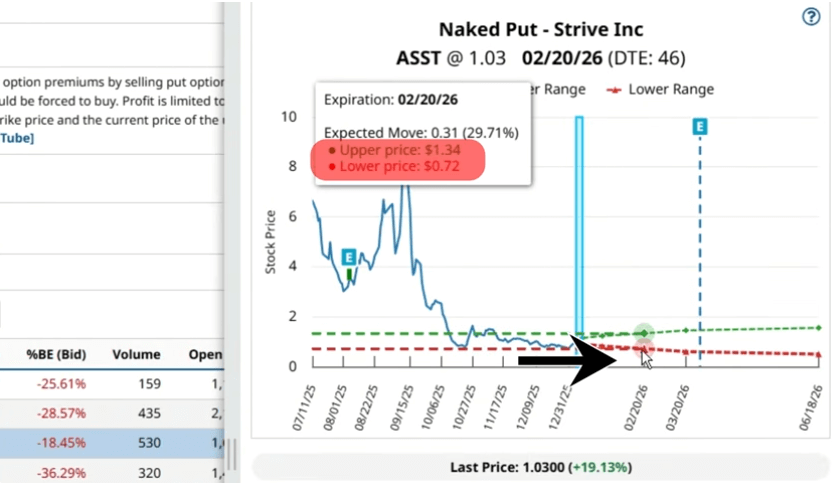Click the green upper range diamond near 03/20/26
The image size is (832, 483).
[x=685, y=330]
